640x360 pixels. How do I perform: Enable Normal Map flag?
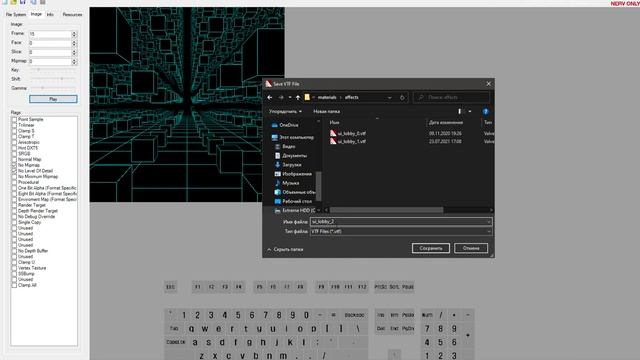[14, 160]
